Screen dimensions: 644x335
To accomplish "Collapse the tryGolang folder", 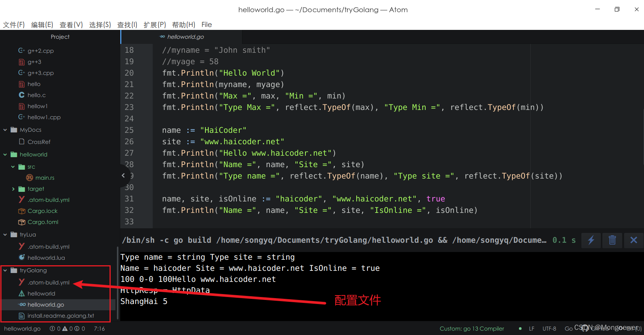I will click(5, 270).
